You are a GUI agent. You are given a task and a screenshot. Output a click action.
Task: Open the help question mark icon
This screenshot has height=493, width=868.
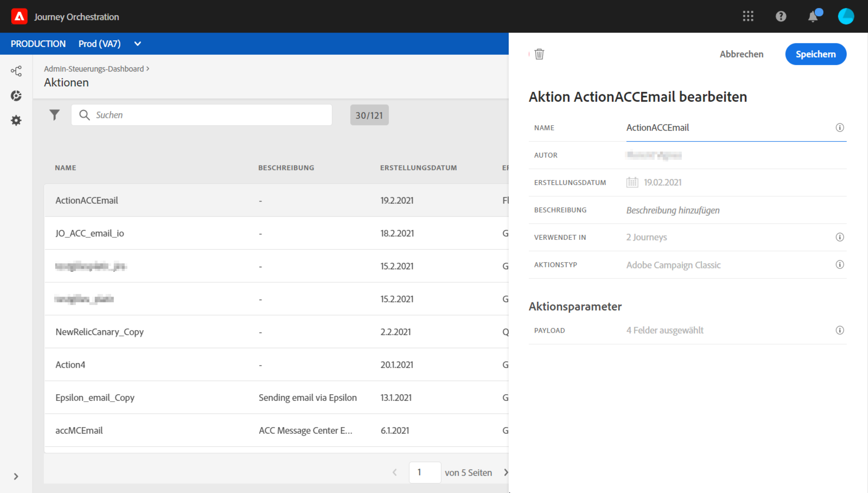tap(781, 16)
